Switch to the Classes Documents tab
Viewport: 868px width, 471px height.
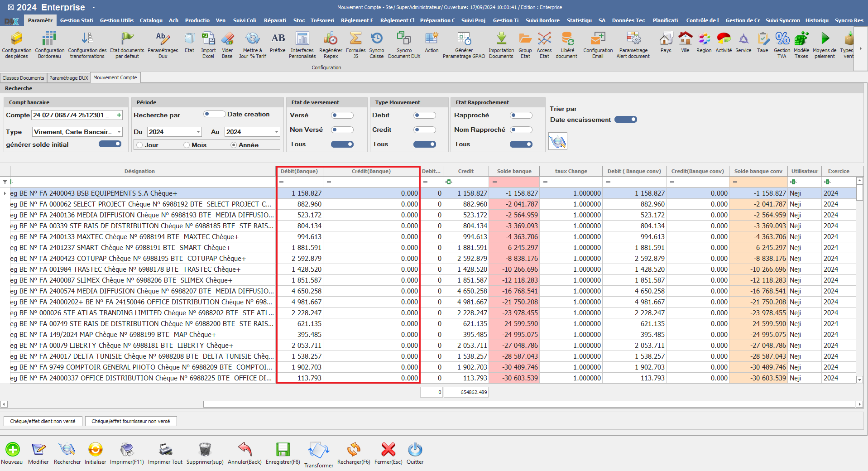[x=24, y=78]
